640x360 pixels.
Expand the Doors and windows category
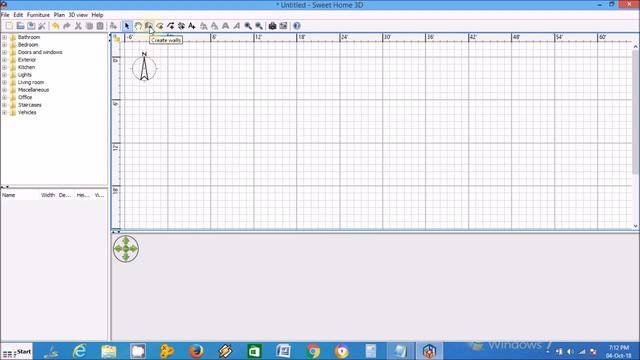pos(4,52)
